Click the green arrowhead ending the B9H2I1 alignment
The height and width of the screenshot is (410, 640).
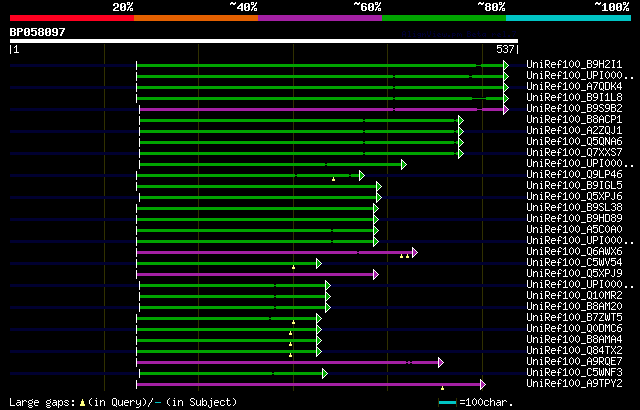(x=506, y=65)
